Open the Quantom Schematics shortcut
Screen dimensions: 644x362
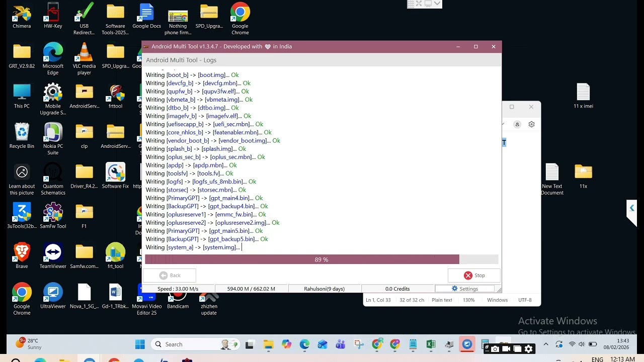tap(53, 179)
